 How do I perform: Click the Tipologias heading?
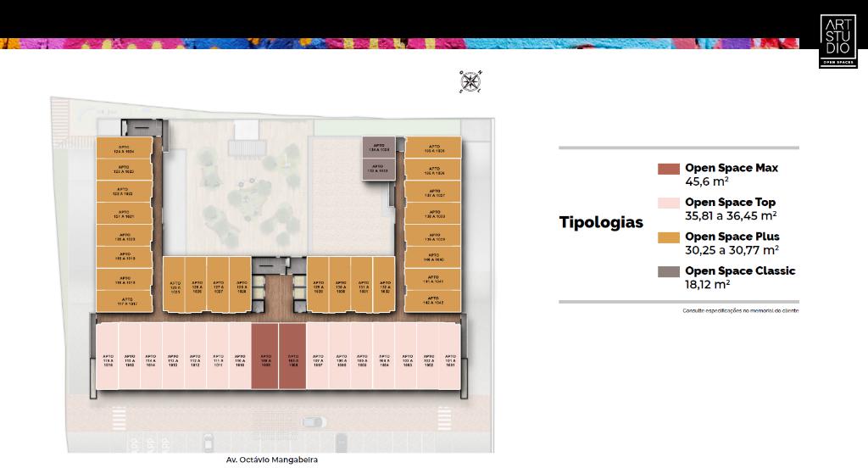click(601, 223)
